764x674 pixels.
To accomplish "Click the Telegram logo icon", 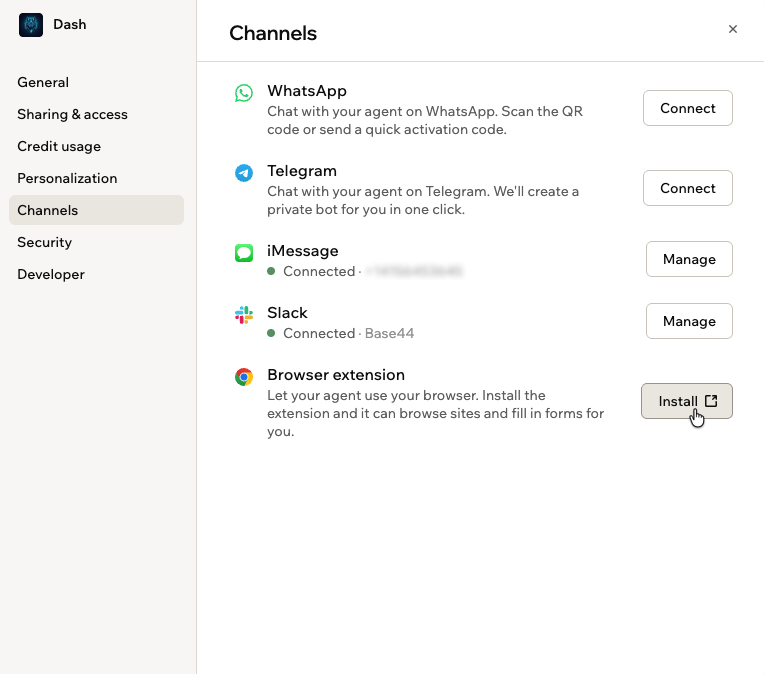I will pyautogui.click(x=244, y=173).
